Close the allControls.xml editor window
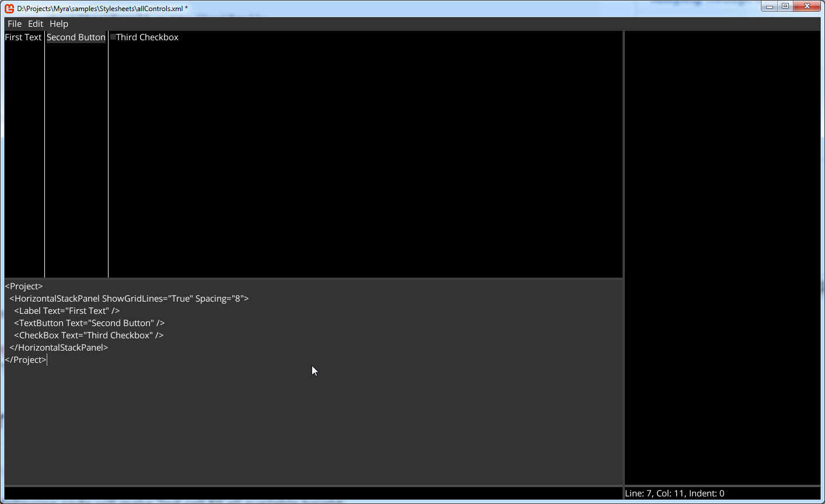Viewport: 825px width, 504px height. click(807, 6)
